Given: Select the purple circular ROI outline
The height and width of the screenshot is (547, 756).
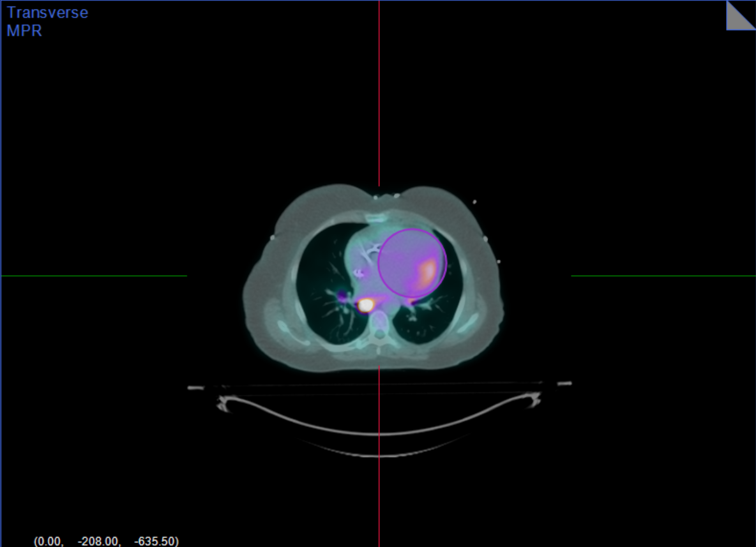Looking at the screenshot, I should coord(379,262).
